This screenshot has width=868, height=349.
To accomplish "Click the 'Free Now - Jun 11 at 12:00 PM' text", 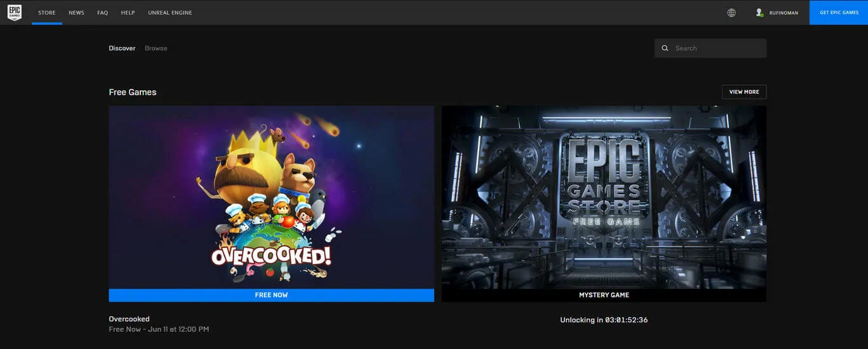I will click(159, 329).
